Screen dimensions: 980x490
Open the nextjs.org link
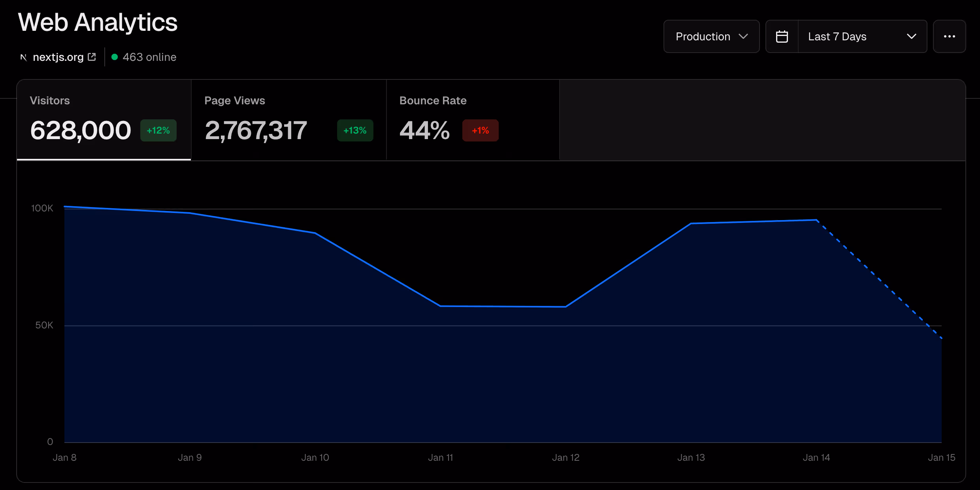(58, 57)
